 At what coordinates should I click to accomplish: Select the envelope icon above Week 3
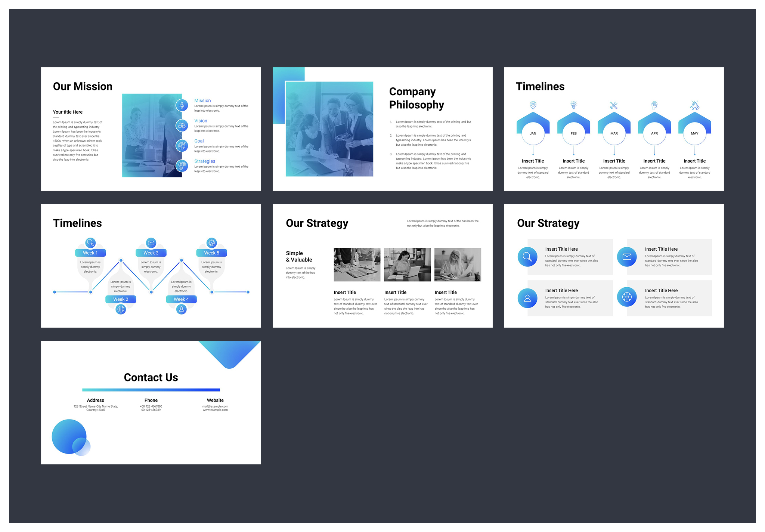[151, 242]
